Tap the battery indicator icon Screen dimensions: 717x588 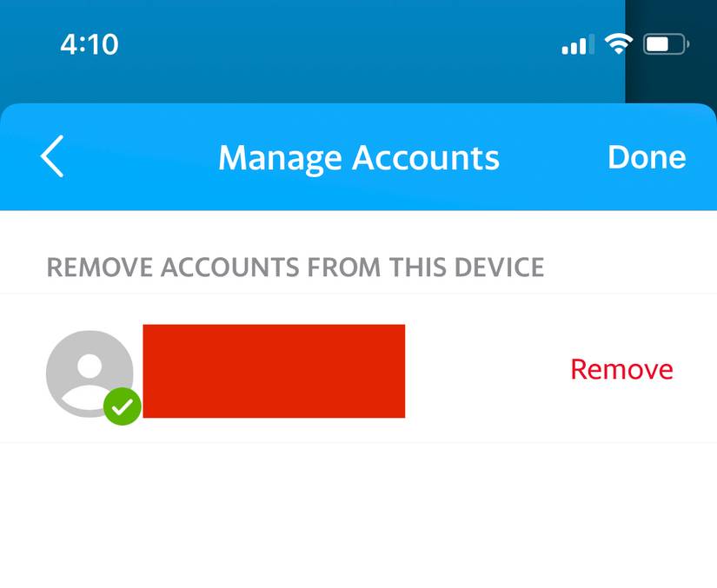[x=666, y=44]
